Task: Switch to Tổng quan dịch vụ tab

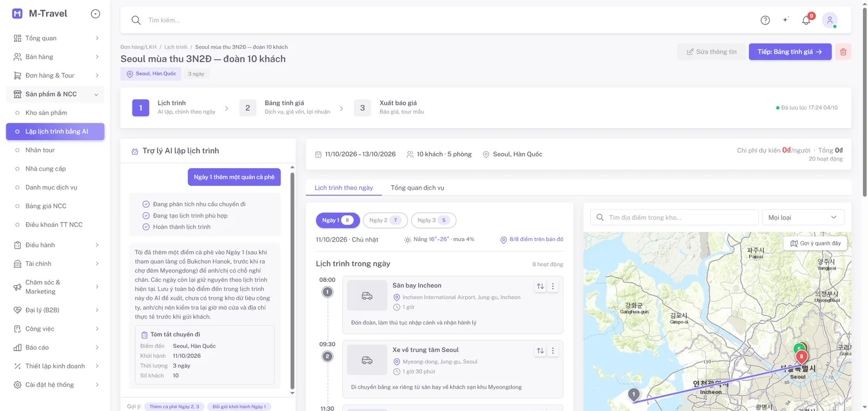Action: point(417,188)
